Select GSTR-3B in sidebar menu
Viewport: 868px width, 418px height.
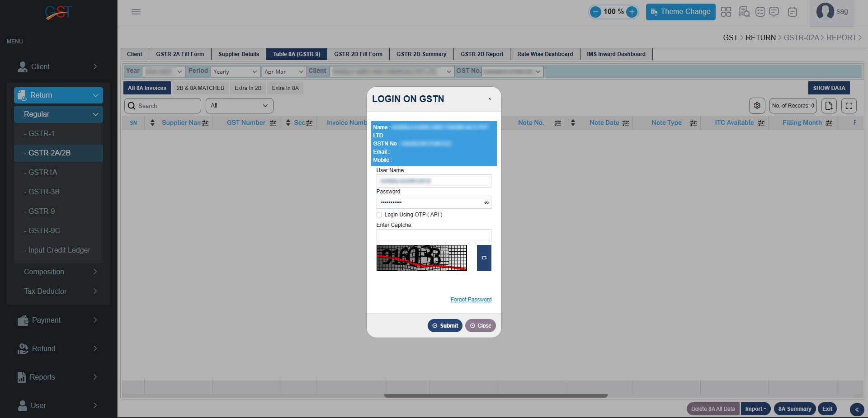click(x=44, y=192)
